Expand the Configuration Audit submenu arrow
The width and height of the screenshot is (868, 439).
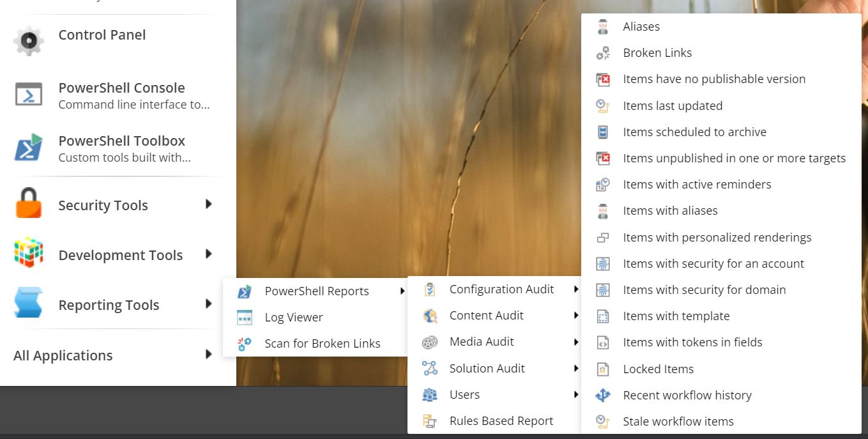click(575, 289)
